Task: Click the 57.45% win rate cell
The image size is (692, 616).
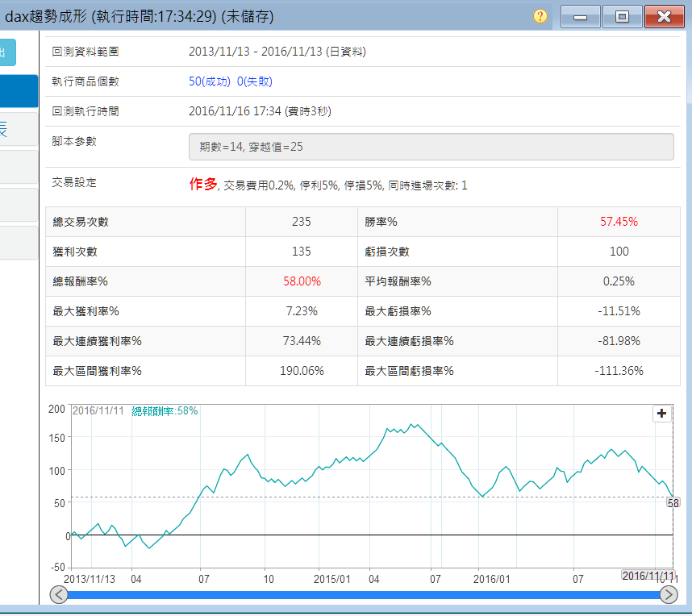Action: (619, 222)
